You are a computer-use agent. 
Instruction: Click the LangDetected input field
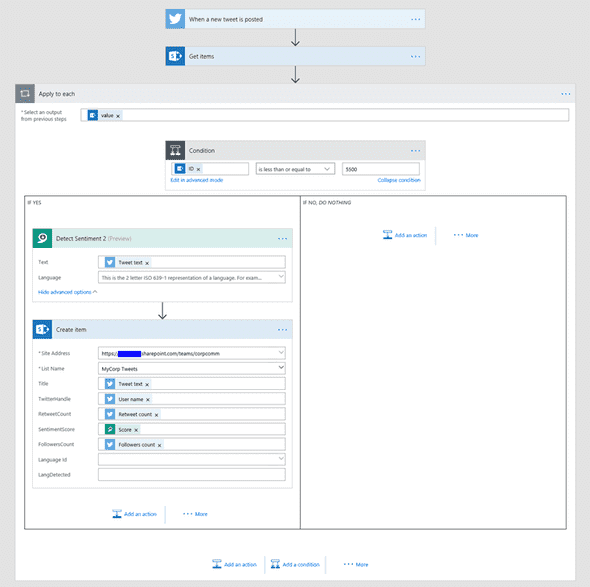click(192, 474)
